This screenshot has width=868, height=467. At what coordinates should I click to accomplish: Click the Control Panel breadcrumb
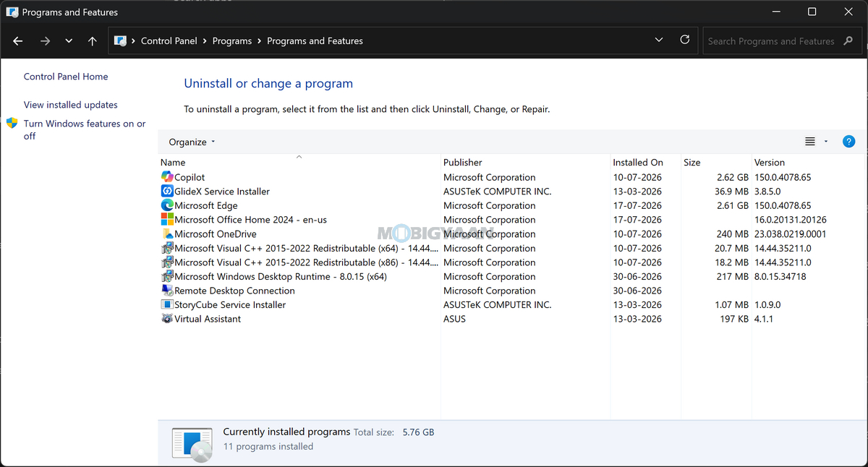[169, 41]
